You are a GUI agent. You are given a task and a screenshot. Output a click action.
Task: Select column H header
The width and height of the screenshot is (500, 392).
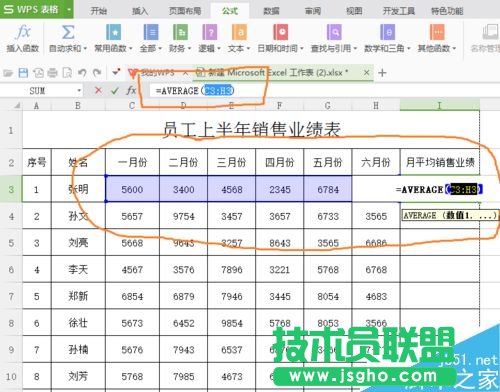tap(376, 106)
